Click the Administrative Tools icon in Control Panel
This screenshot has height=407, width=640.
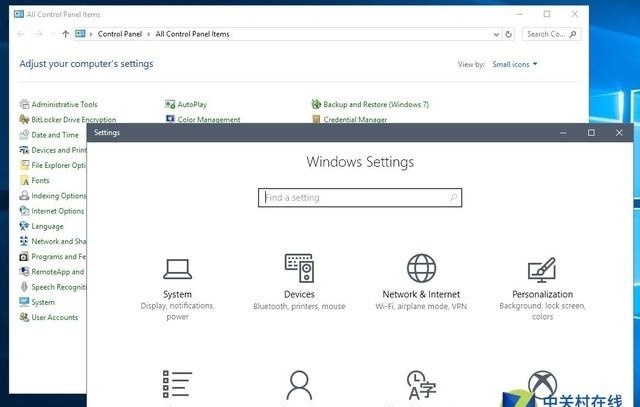[x=24, y=104]
